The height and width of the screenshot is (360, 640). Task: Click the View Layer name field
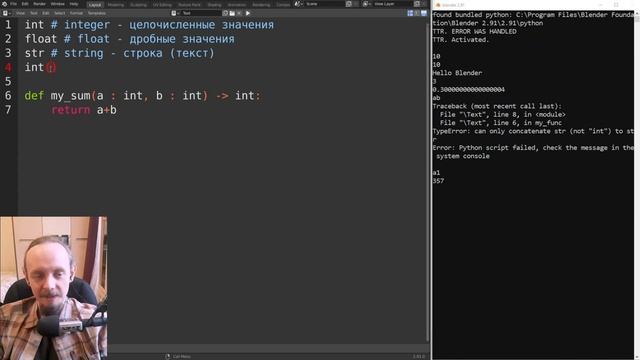[x=393, y=4]
